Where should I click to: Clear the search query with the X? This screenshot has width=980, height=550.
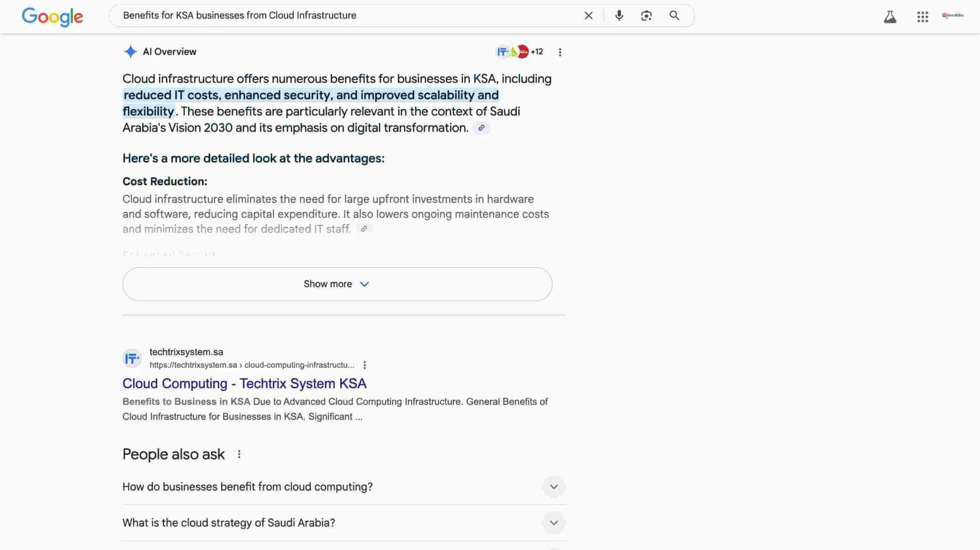click(x=588, y=16)
